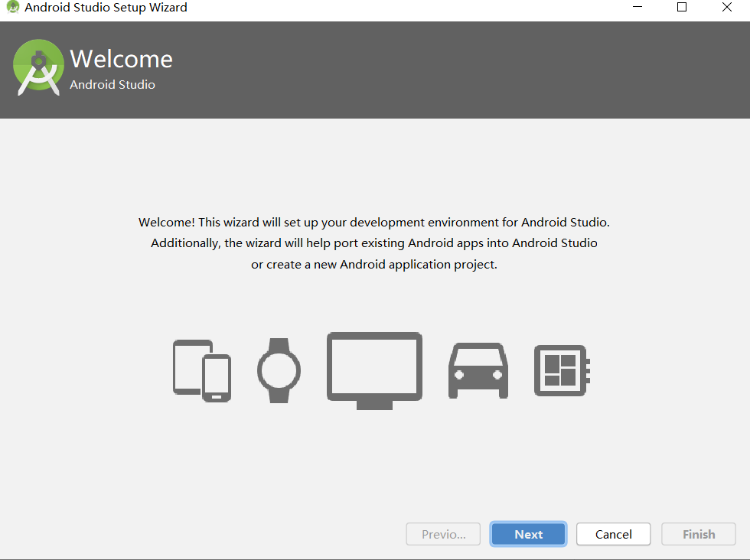Click the Cancel button
The width and height of the screenshot is (750, 560).
613,534
